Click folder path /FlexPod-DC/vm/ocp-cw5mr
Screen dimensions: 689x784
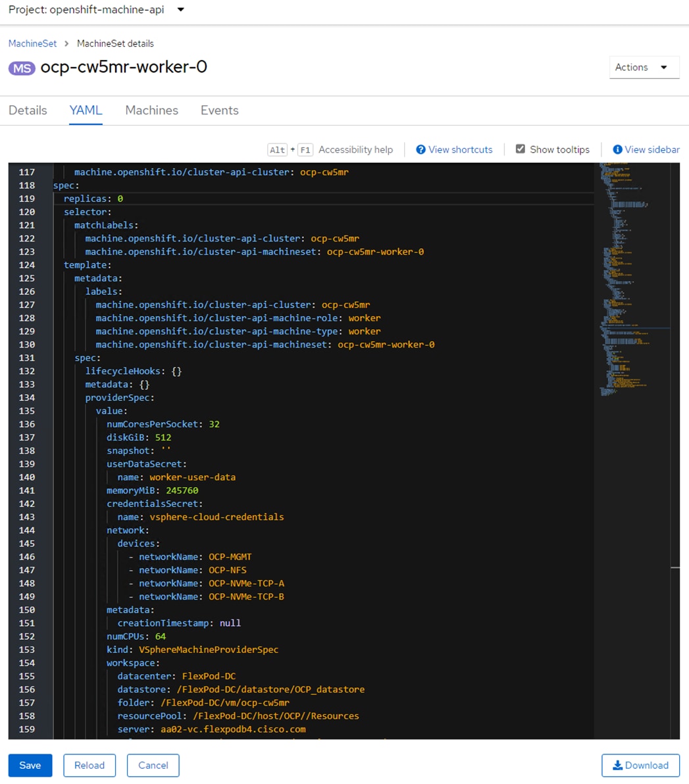coord(225,702)
